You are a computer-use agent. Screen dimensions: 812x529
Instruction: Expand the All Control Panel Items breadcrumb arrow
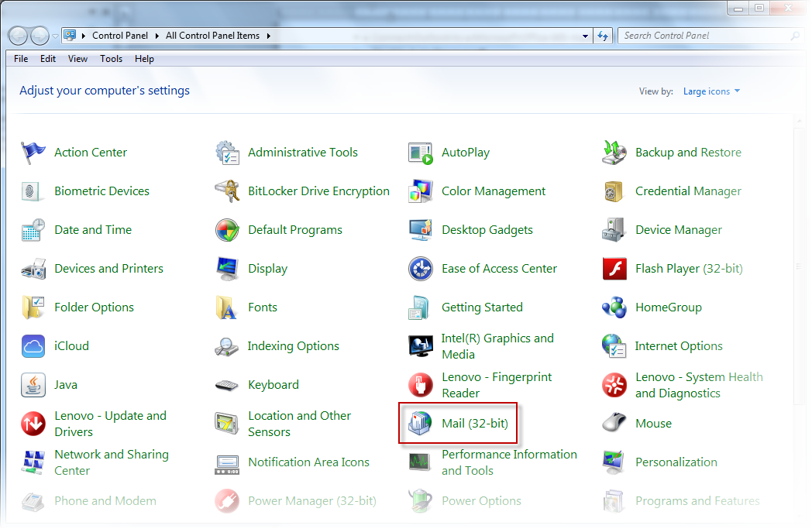268,36
